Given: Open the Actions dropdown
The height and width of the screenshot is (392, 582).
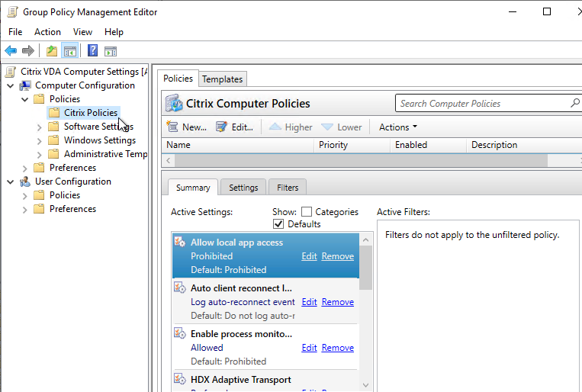Looking at the screenshot, I should (398, 127).
